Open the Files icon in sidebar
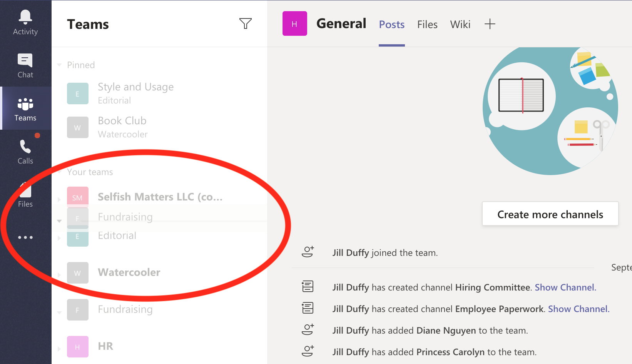Screen dimensions: 632x364 click(x=25, y=189)
